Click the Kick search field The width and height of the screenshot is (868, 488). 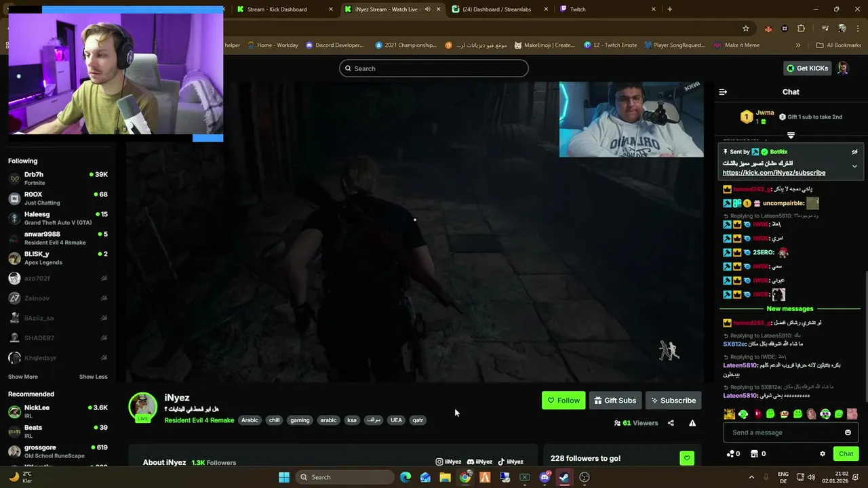434,68
